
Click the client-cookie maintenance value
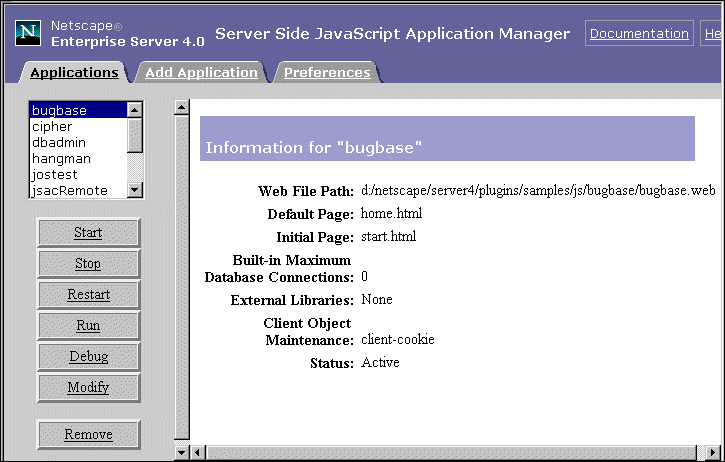(398, 339)
